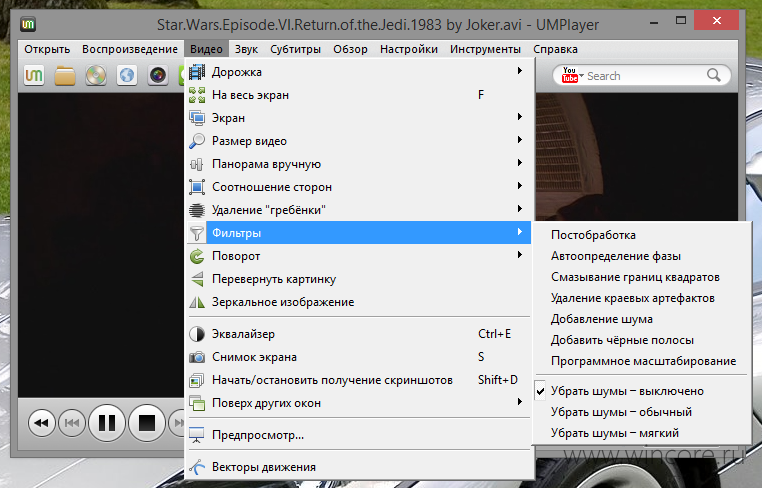The height and width of the screenshot is (488, 762).
Task: Expand the Экран submenu
Action: click(520, 117)
